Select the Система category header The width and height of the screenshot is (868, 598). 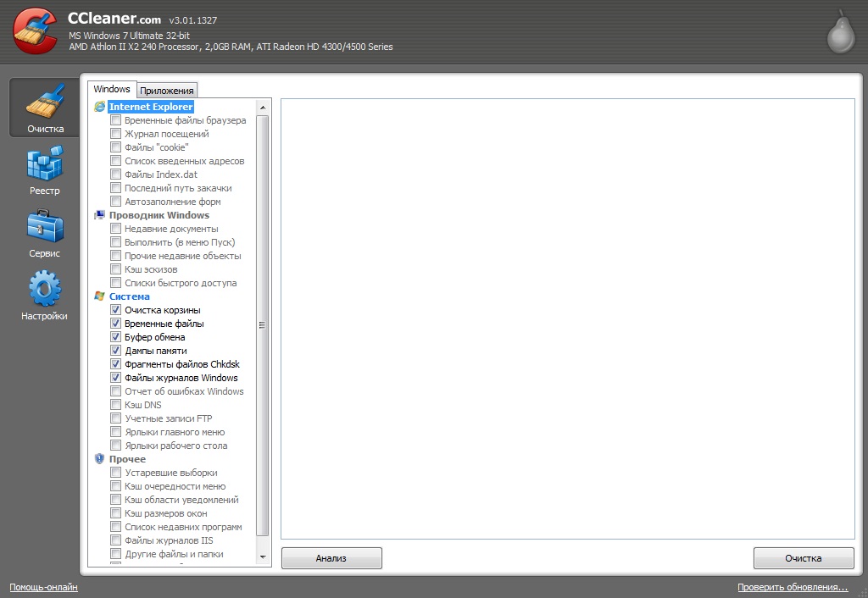(x=129, y=296)
